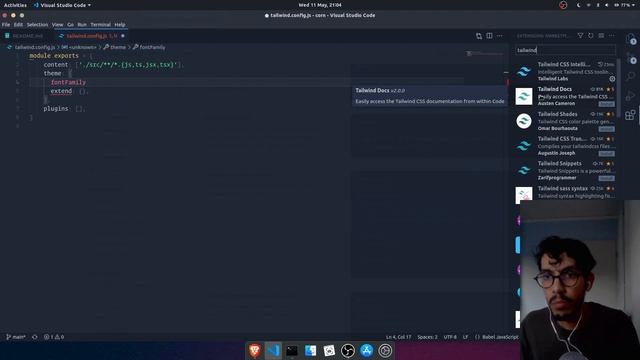
Task: Open the View menu
Action: [58, 24]
